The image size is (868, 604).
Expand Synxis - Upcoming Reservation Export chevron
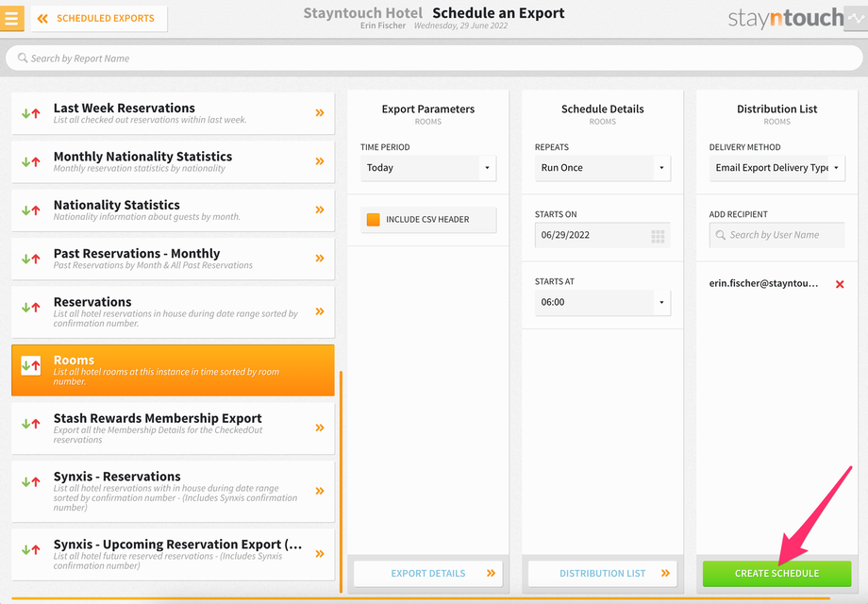point(320,554)
